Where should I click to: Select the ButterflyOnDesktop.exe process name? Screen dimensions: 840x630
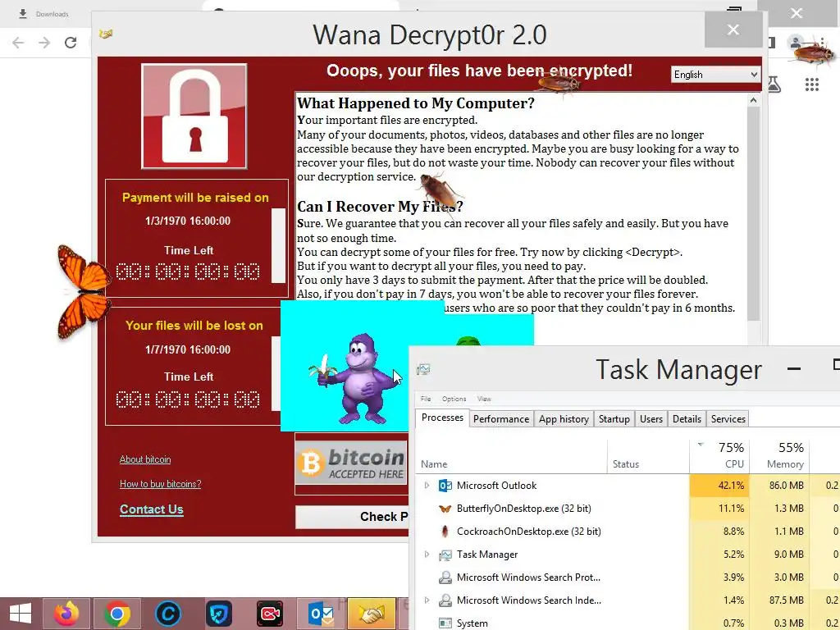(x=524, y=509)
